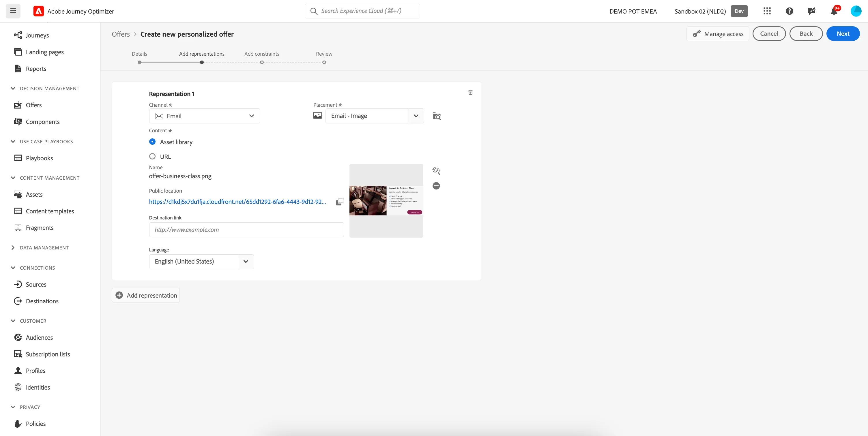Image resolution: width=868 pixels, height=436 pixels.
Task: Focus the Destination link input field
Action: click(246, 230)
